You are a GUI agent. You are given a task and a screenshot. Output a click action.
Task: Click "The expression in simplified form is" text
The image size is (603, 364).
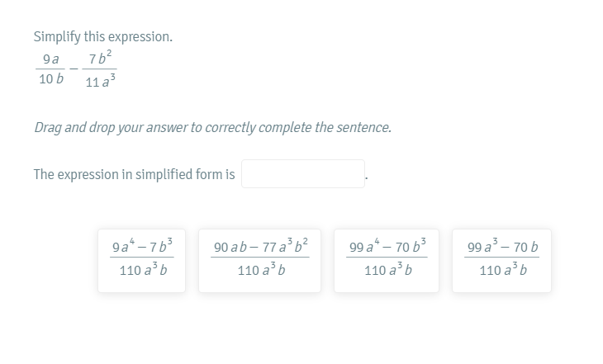pos(134,174)
